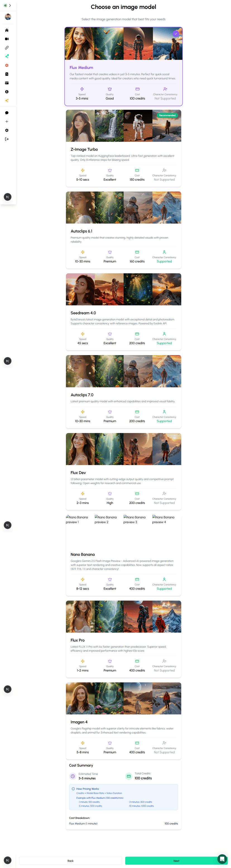Open the green sparkles AI tool icon

click(x=7, y=56)
